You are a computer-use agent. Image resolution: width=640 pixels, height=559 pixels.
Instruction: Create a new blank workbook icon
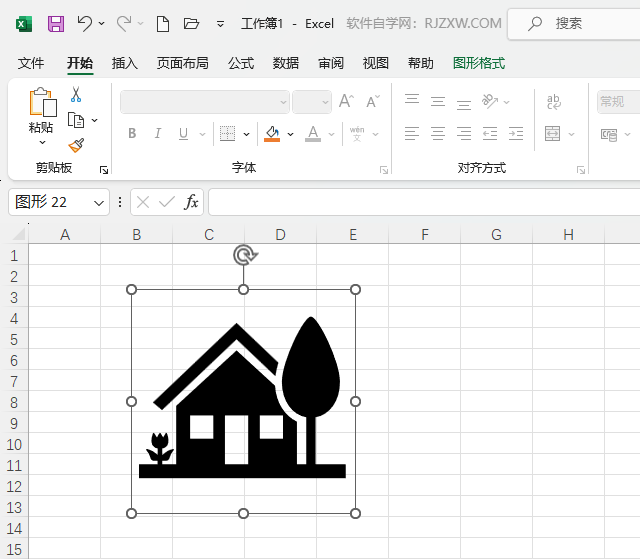[163, 24]
